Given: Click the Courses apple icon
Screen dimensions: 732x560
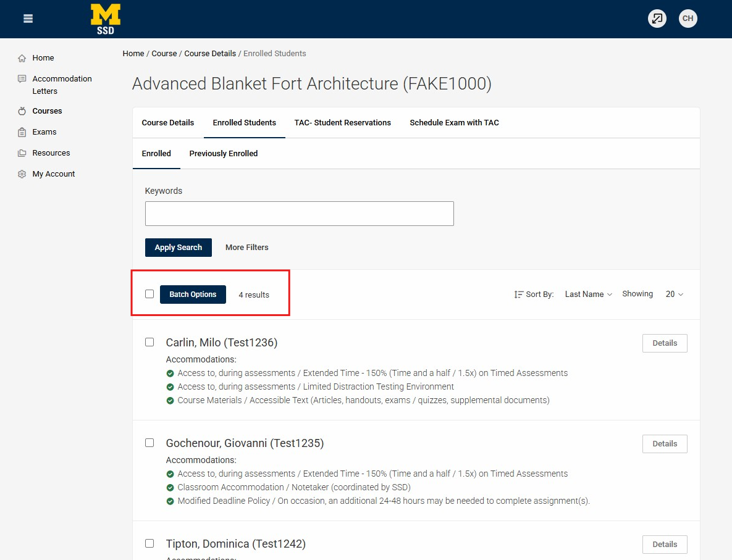Looking at the screenshot, I should click(x=22, y=111).
